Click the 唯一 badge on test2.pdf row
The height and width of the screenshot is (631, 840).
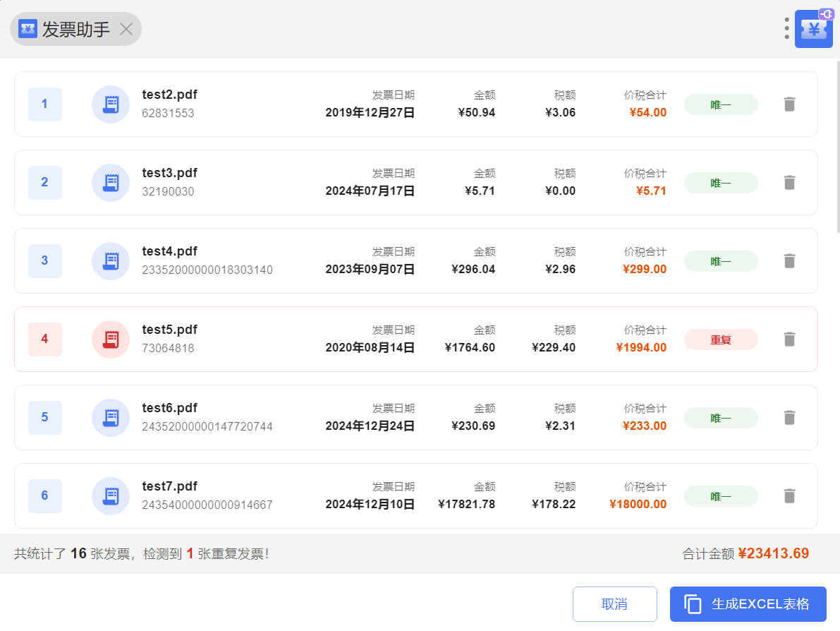click(720, 104)
